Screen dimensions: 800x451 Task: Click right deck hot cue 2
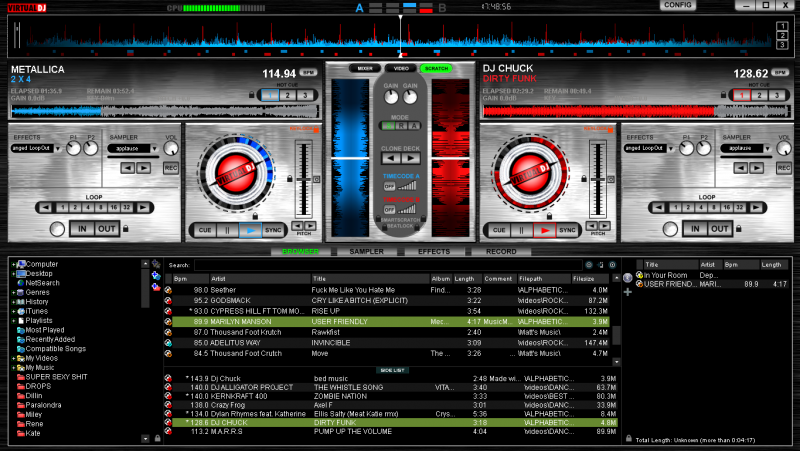point(760,95)
